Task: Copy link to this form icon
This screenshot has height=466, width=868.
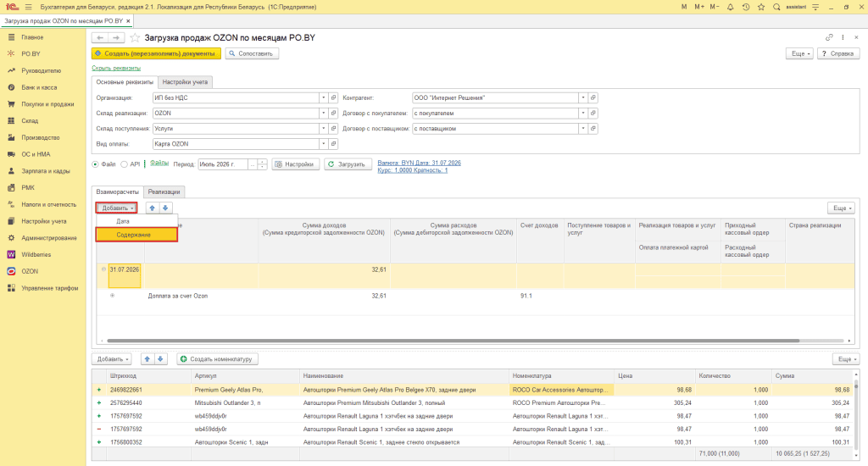Action: [829, 37]
